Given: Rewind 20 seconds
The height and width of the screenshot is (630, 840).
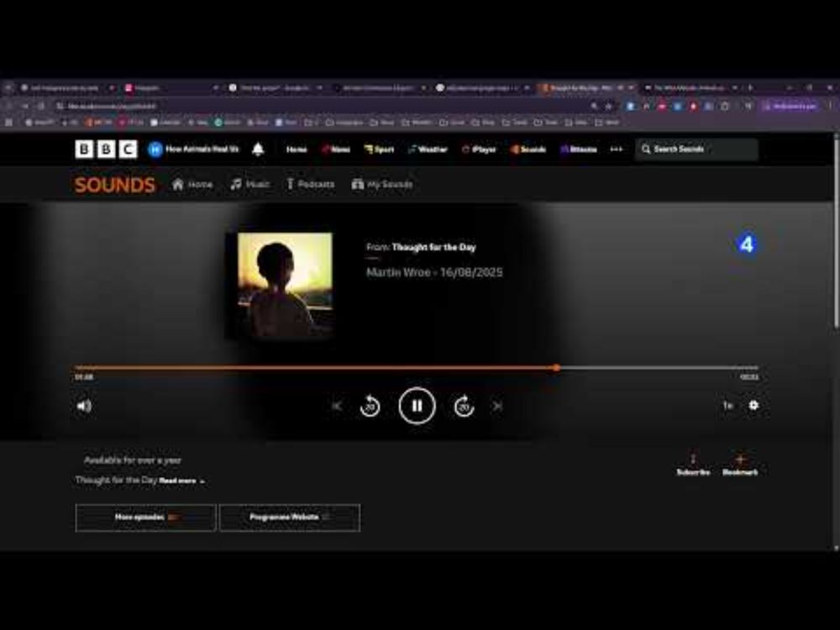Looking at the screenshot, I should tap(370, 406).
